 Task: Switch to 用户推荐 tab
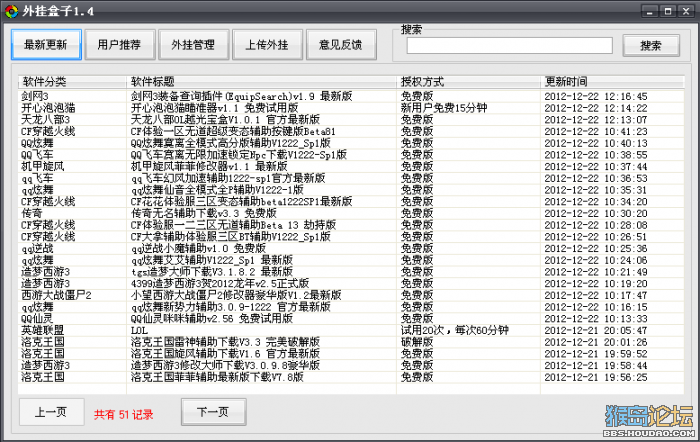[120, 45]
